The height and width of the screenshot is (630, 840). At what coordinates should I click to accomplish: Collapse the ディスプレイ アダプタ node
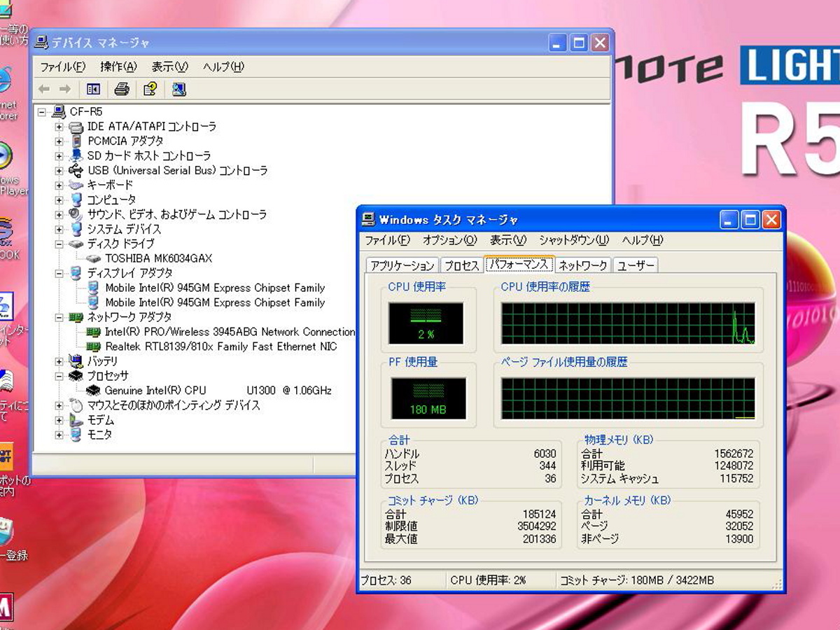tap(59, 274)
